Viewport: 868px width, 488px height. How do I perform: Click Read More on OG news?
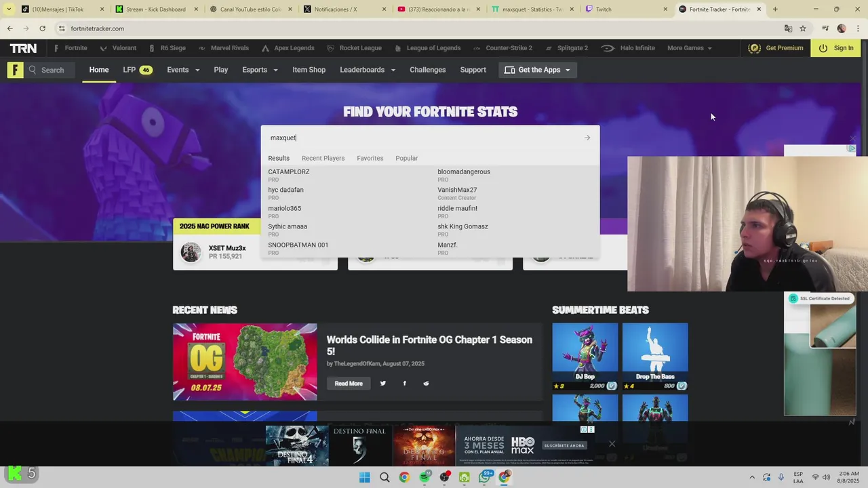click(x=349, y=384)
